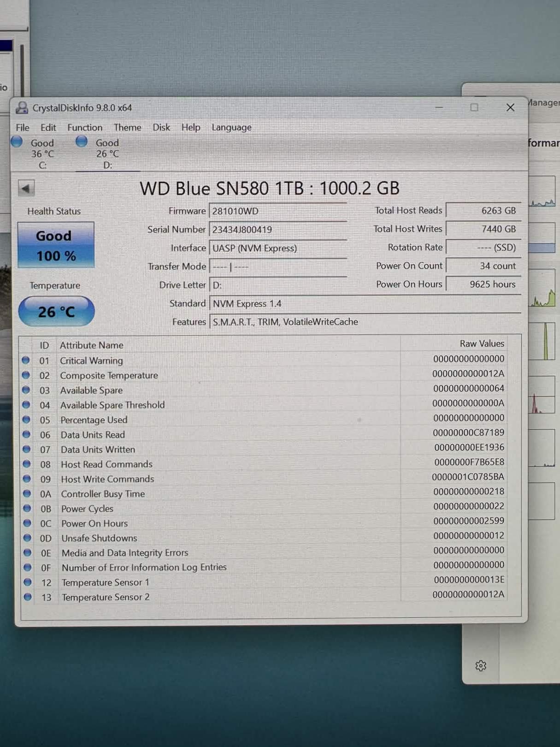560x747 pixels.
Task: Click status dot of Available Spare Threshold row
Action: click(x=26, y=404)
